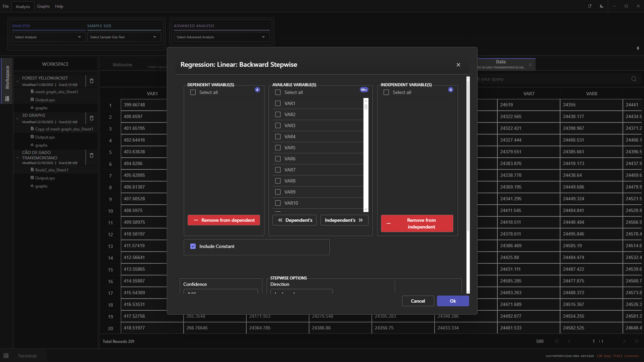Open the Select Analysis dropdown
Screen dimensions: 644x362
pos(48,37)
